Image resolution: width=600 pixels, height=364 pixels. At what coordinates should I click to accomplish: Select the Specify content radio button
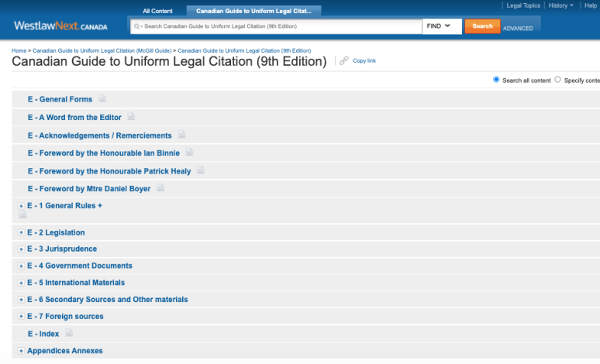[x=557, y=80]
